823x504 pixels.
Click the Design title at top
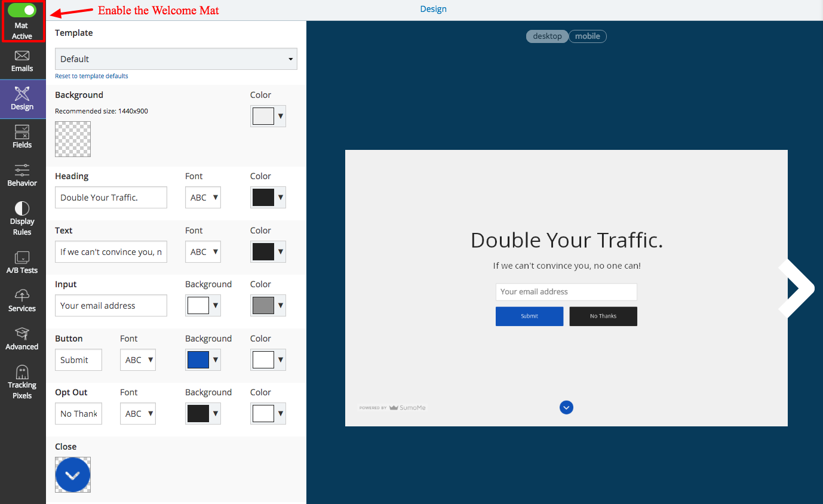(x=433, y=9)
